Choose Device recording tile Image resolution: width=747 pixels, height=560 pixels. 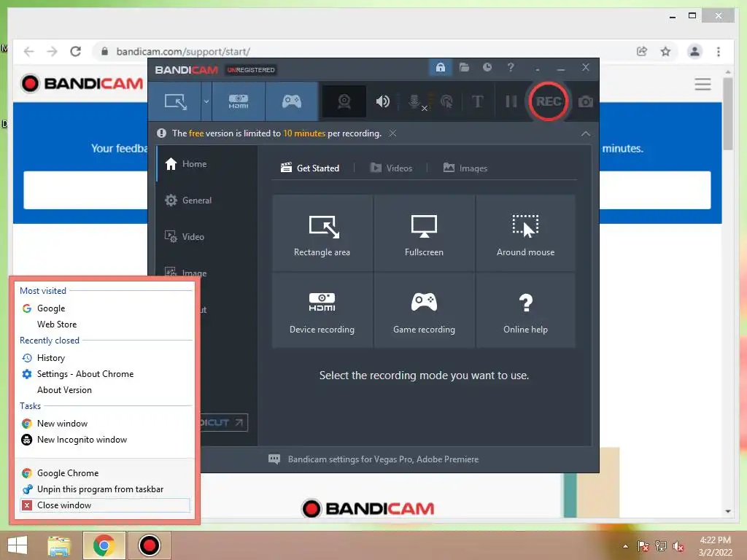click(x=322, y=310)
